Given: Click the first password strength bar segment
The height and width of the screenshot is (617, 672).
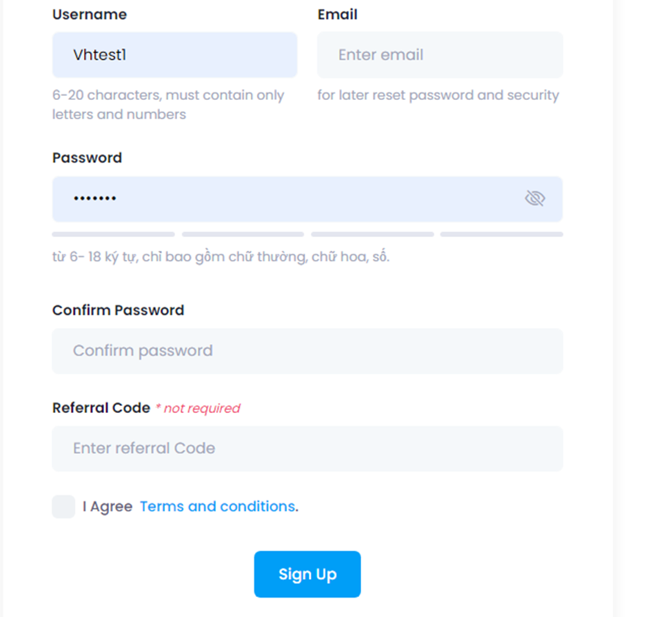Looking at the screenshot, I should click(113, 234).
